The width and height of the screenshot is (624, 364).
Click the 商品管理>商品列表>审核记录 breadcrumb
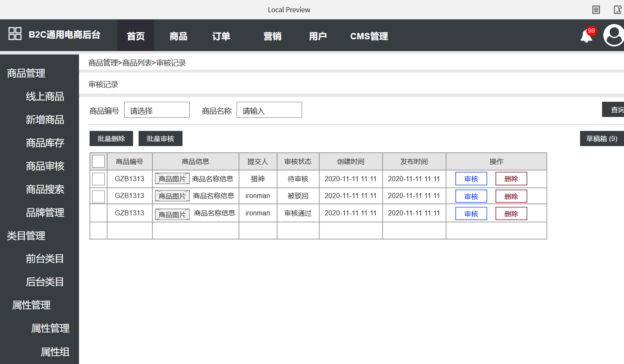pos(137,63)
